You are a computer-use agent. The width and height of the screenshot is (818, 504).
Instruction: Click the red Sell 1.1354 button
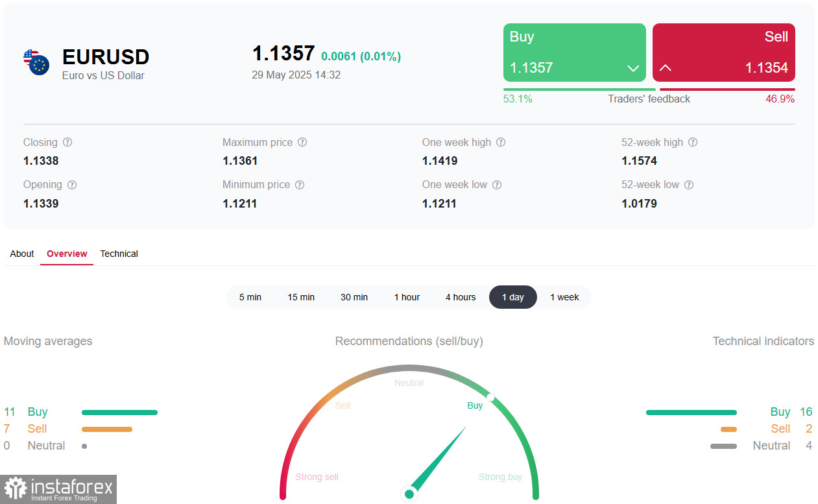tap(724, 53)
